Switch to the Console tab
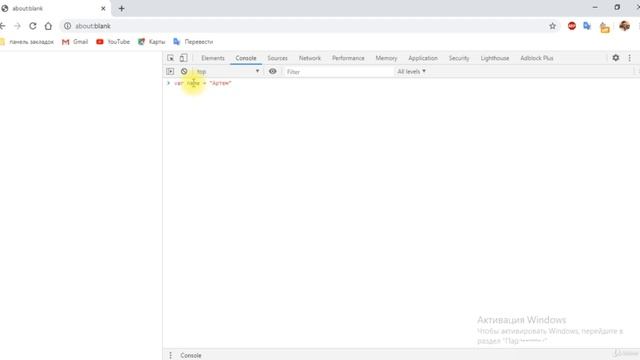640x360 pixels. click(246, 58)
